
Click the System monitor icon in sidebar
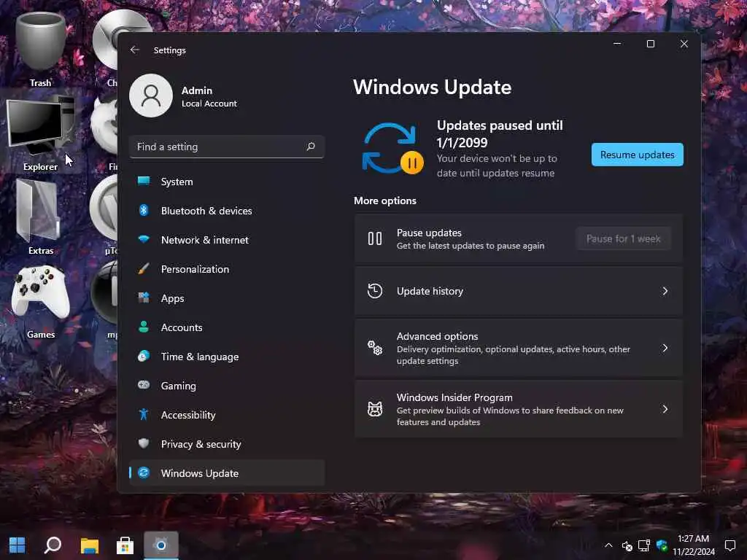(x=144, y=181)
